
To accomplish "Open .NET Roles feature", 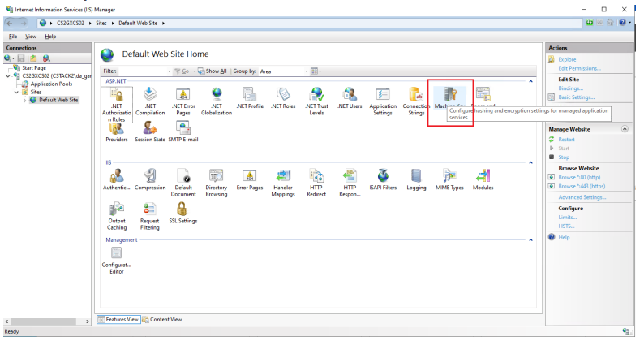I will (x=283, y=98).
